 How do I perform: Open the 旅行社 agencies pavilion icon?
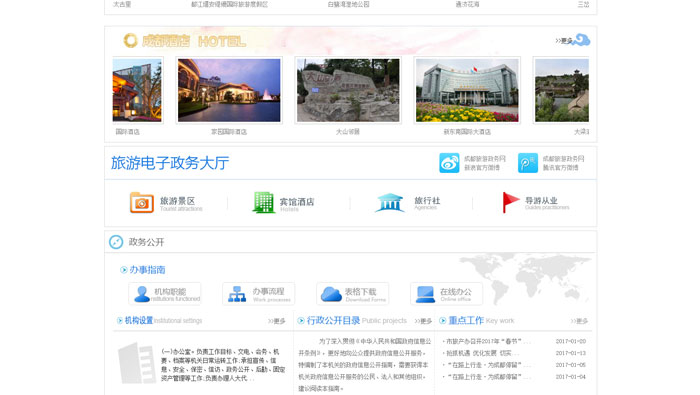[390, 203]
